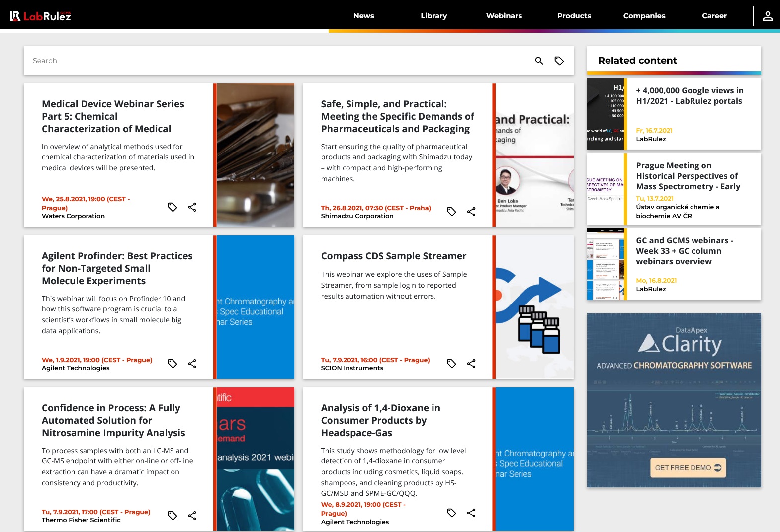
Task: Open Safe, Simple, and Practical webinar title
Action: (397, 116)
